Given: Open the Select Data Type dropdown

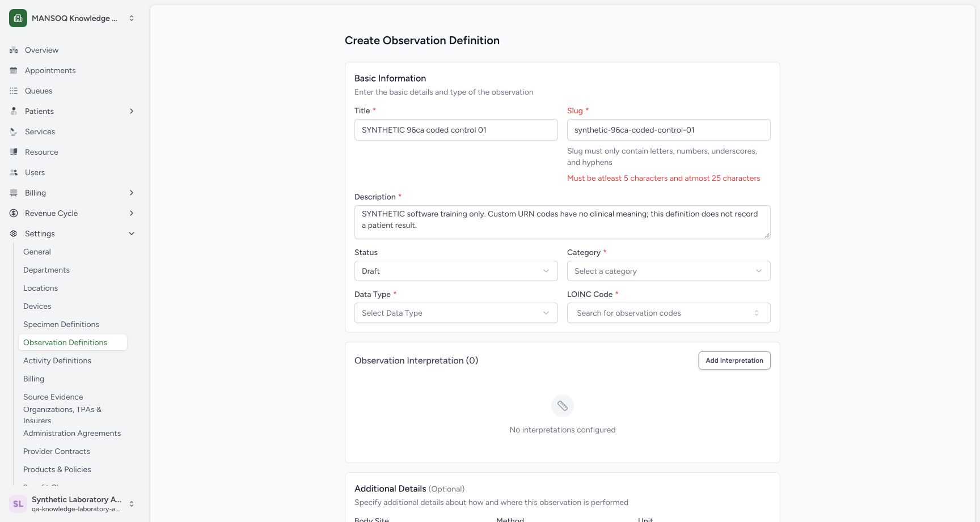Looking at the screenshot, I should [x=456, y=313].
